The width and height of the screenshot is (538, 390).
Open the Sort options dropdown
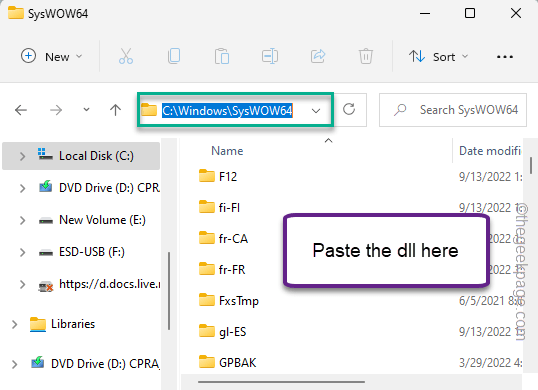click(438, 56)
